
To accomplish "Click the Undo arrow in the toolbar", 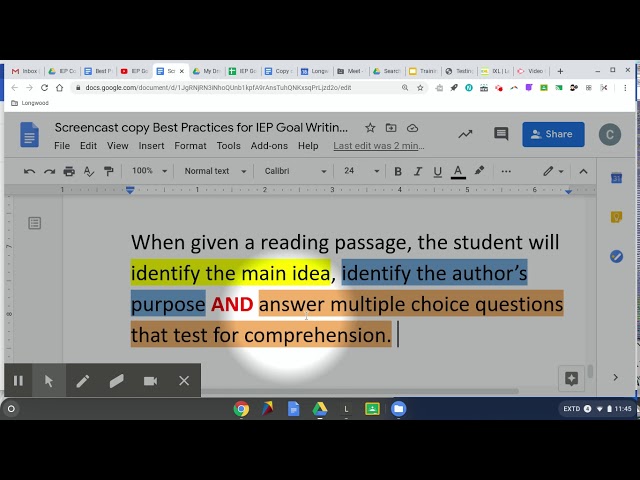I will pos(29,171).
